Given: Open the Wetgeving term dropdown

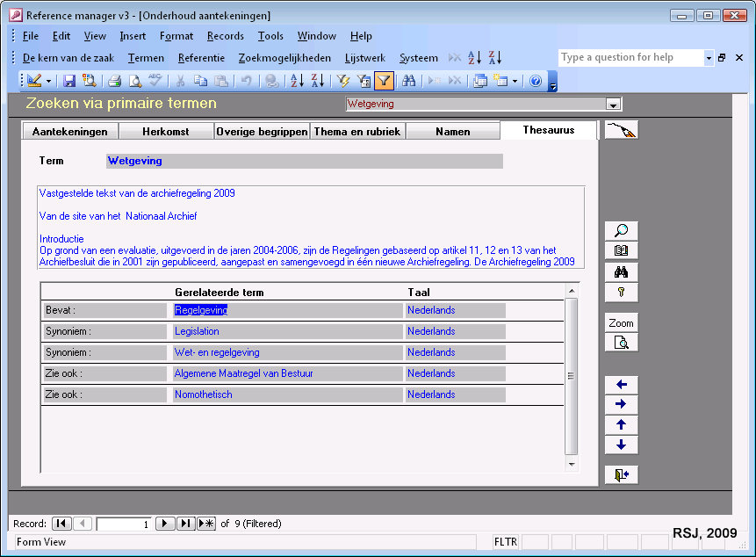Looking at the screenshot, I should pos(614,104).
